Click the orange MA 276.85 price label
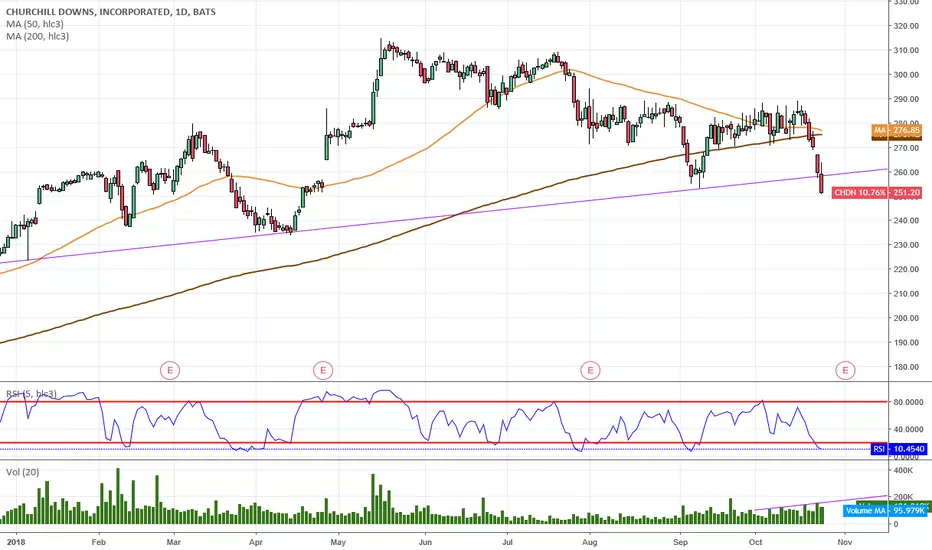Image resolution: width=932 pixels, height=550 pixels. click(897, 130)
